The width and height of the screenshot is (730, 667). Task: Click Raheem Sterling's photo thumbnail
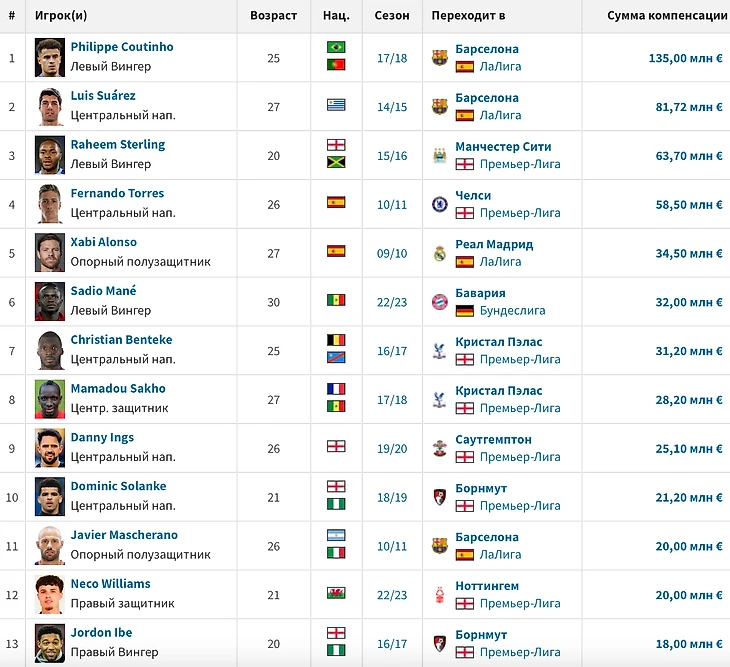(x=50, y=155)
